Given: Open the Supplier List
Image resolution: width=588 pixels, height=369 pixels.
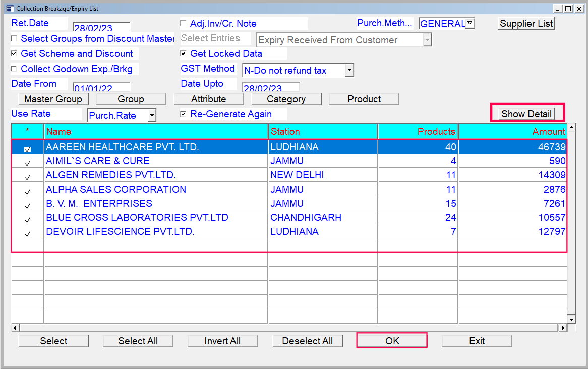Looking at the screenshot, I should 526,24.
